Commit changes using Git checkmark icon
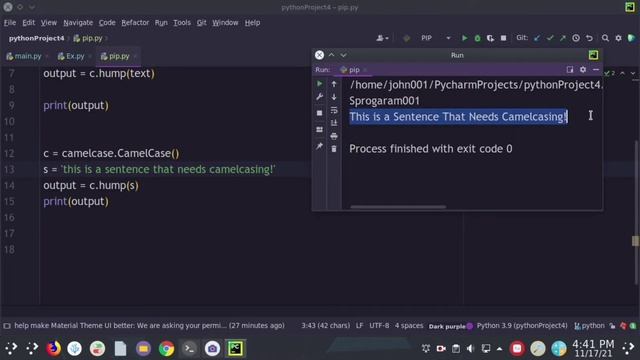This screenshot has width=640, height=360. click(550, 38)
